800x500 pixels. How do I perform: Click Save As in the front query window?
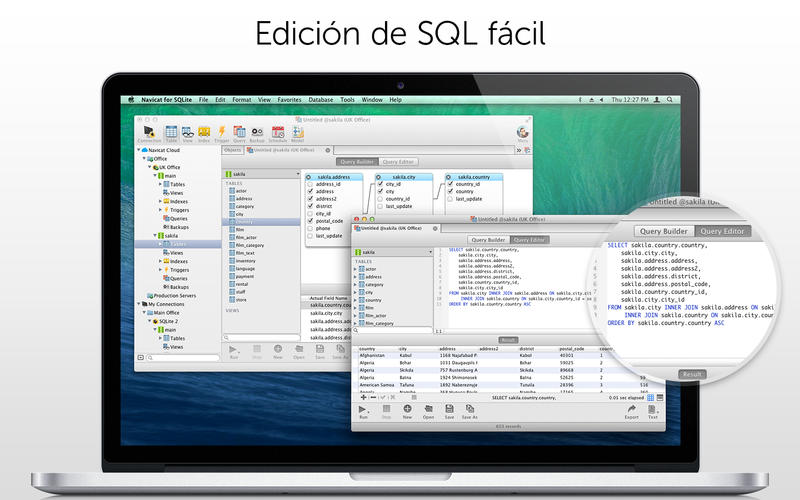(469, 412)
